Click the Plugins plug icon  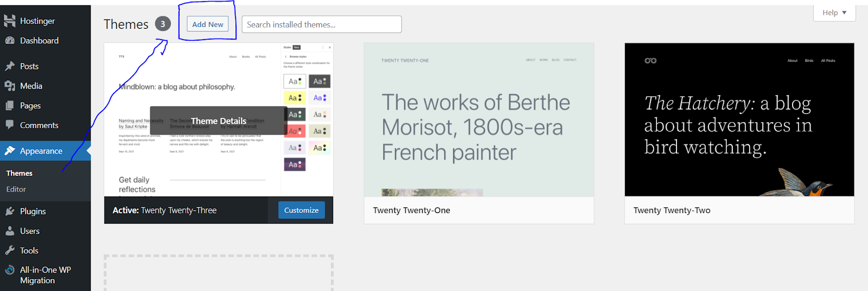pos(10,211)
